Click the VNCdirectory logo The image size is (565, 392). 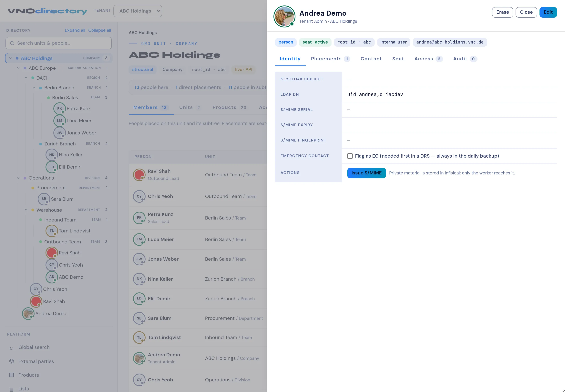[47, 11]
